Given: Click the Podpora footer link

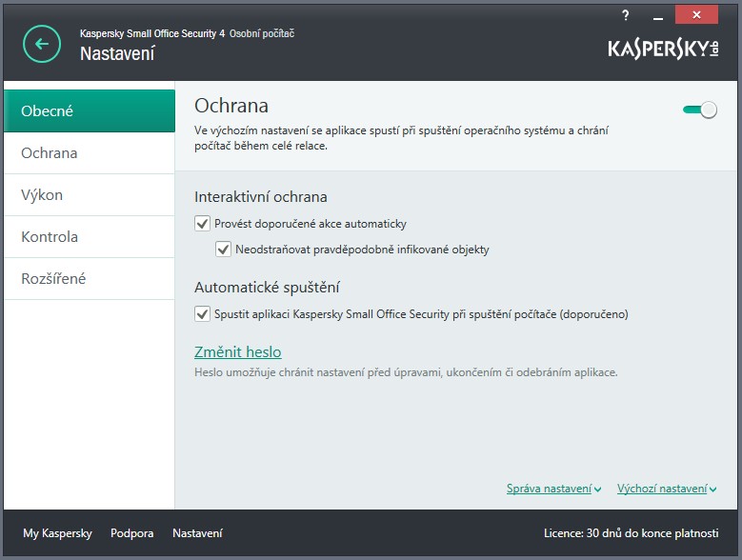Looking at the screenshot, I should pos(131,533).
